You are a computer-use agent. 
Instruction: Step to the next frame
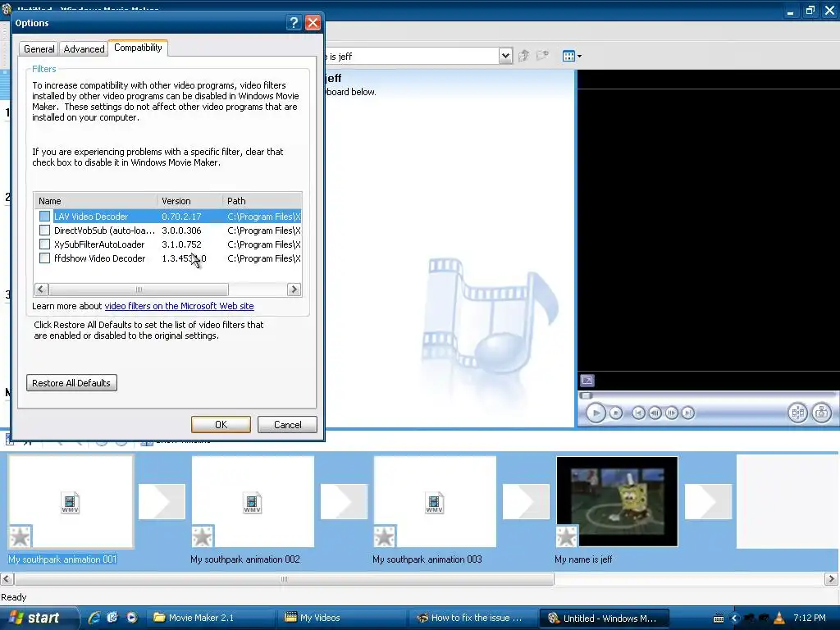click(x=671, y=413)
